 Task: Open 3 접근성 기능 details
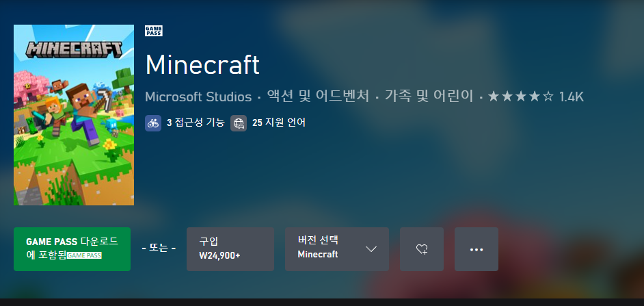pyautogui.click(x=196, y=123)
